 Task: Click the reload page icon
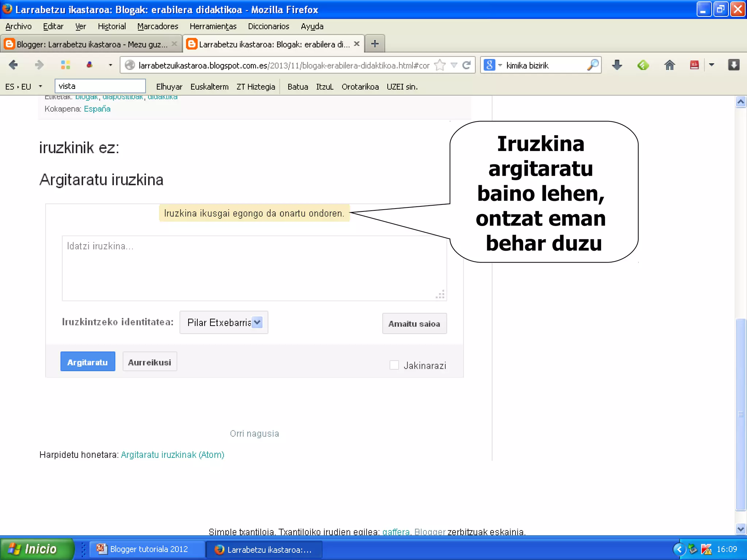tap(466, 65)
